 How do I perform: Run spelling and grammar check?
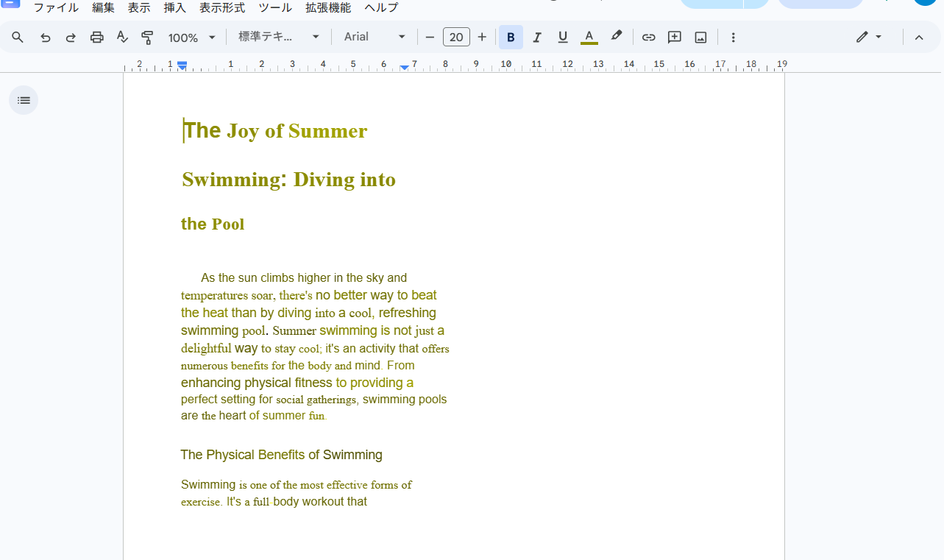coord(122,38)
